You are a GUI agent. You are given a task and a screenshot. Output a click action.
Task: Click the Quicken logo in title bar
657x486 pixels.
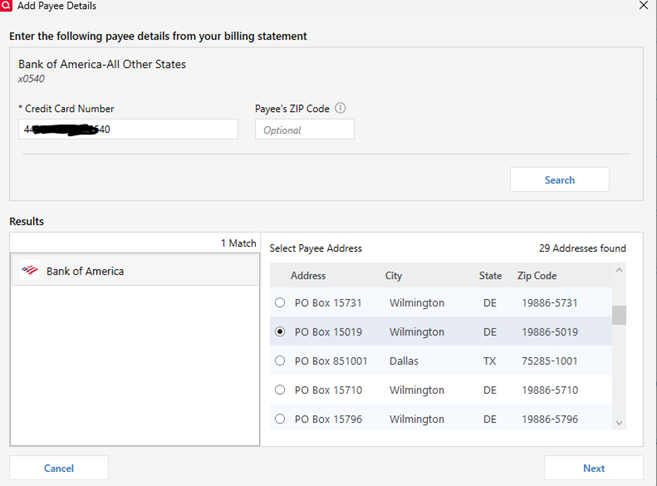click(x=5, y=5)
